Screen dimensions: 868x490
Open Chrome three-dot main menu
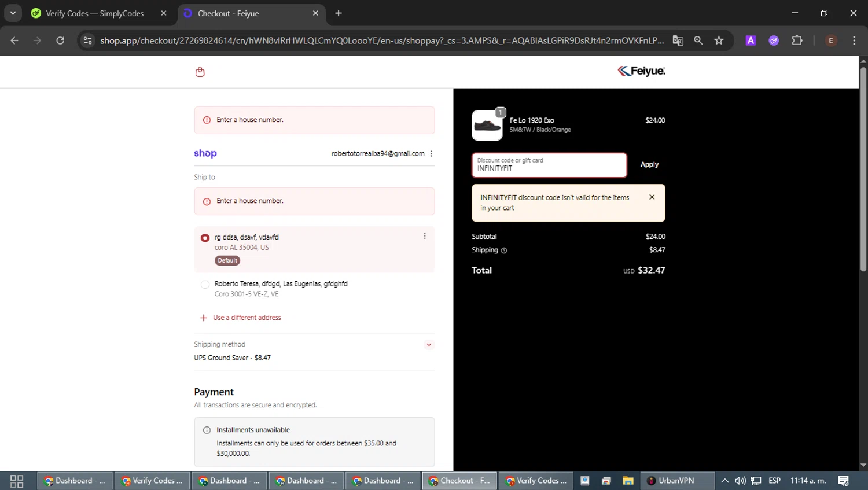pos(854,40)
